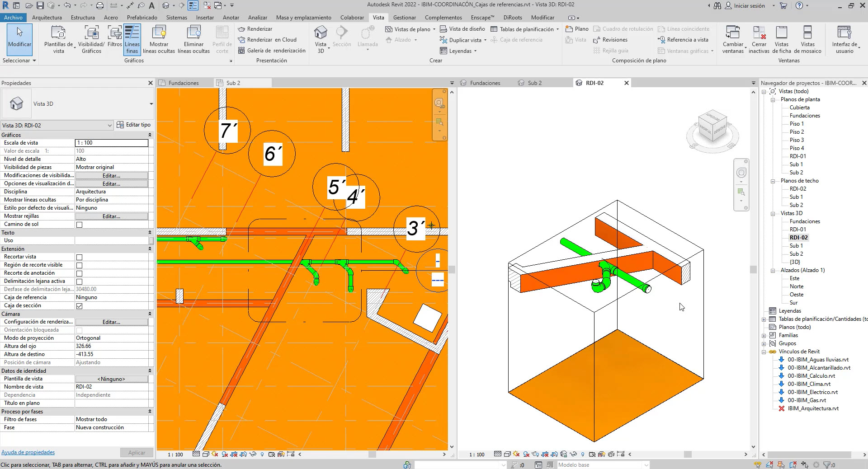Switch to the Sub 2 view tab
The image size is (868, 469).
tap(534, 83)
